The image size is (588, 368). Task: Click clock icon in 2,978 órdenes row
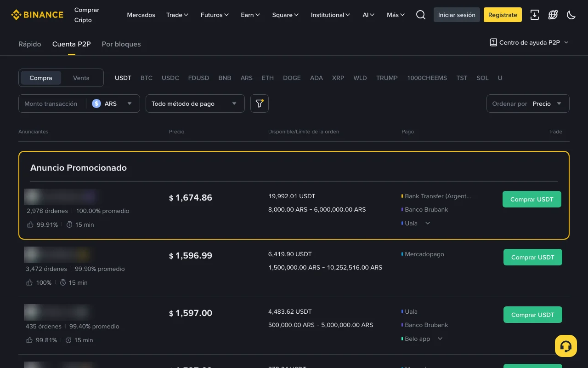(70, 224)
